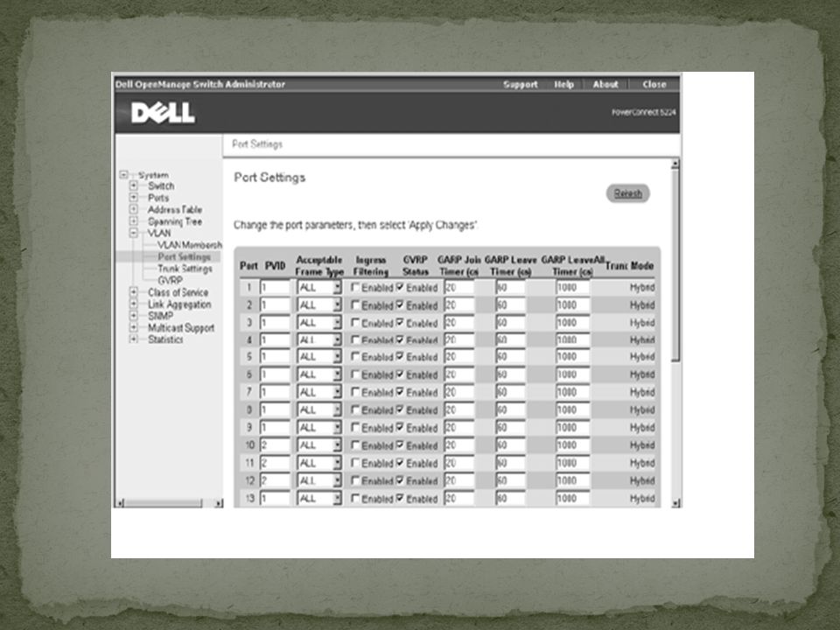The image size is (840, 630).
Task: Collapse the System tree node
Action: [x=123, y=175]
